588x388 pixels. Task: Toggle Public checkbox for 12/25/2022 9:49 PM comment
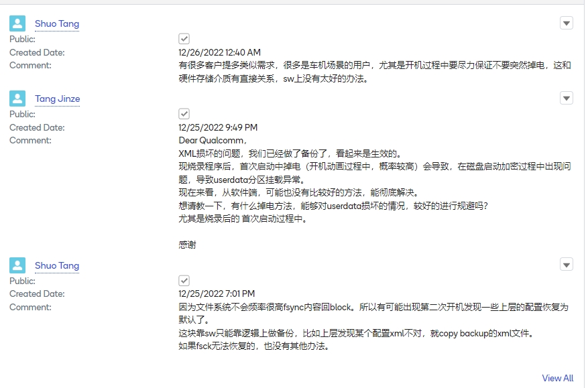tap(184, 114)
